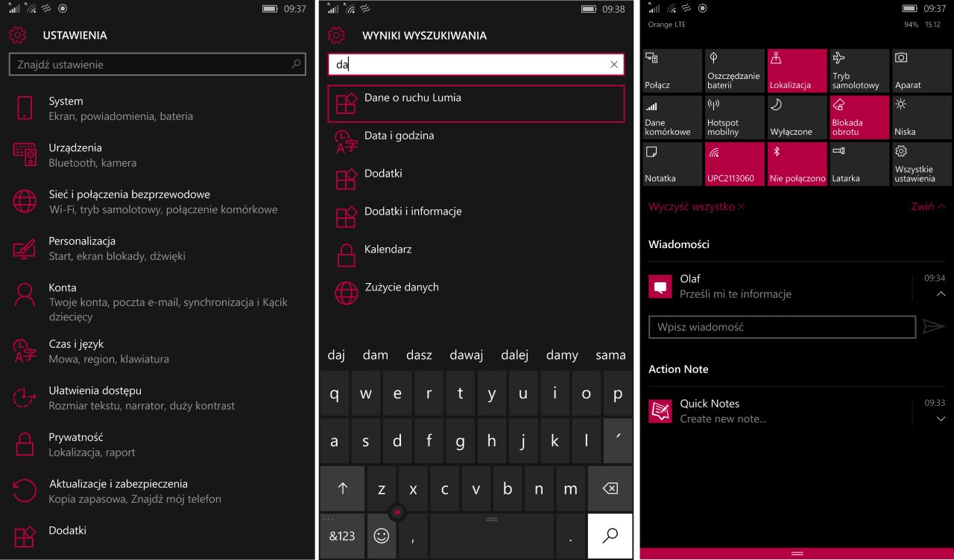
Task: Click Wyczyść wszystko link
Action: pyautogui.click(x=696, y=206)
